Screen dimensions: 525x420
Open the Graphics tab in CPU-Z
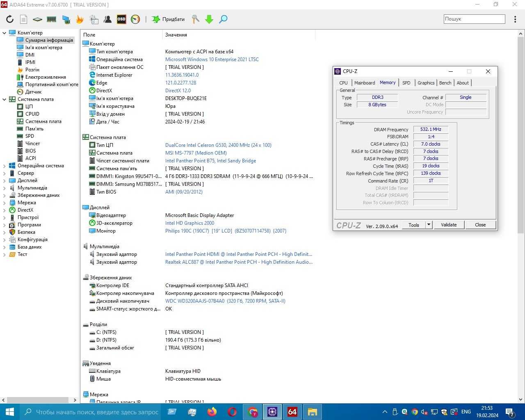tap(426, 83)
